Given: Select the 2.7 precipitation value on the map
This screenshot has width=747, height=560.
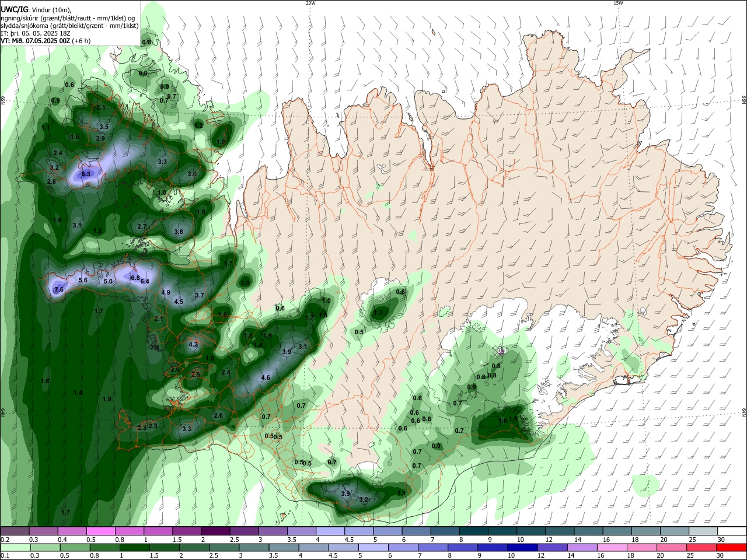Looking at the screenshot, I should point(142,226).
